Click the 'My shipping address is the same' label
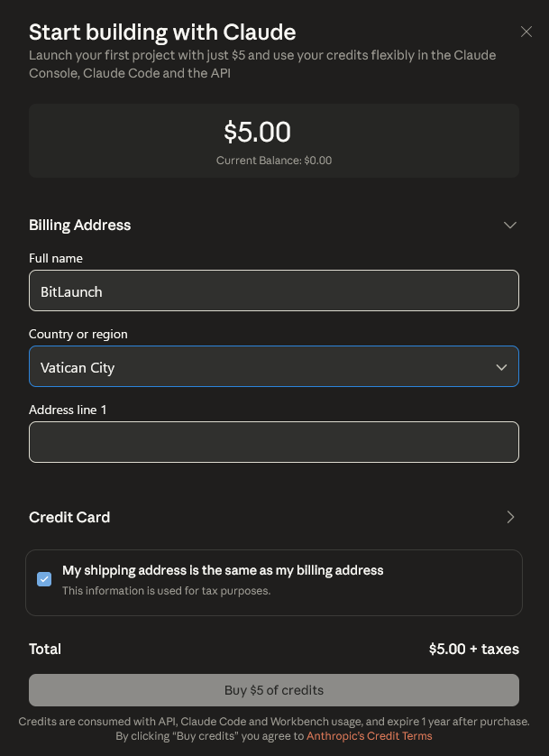549x756 pixels. [223, 570]
